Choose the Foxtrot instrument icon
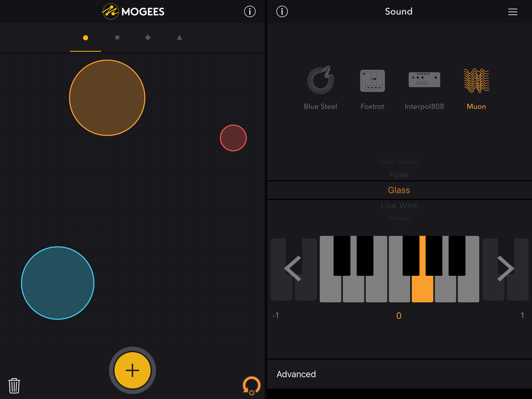Viewport: 532px width, 399px height. [373, 81]
